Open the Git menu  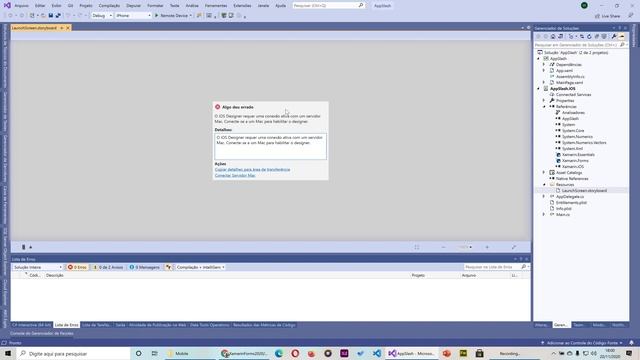(71, 6)
